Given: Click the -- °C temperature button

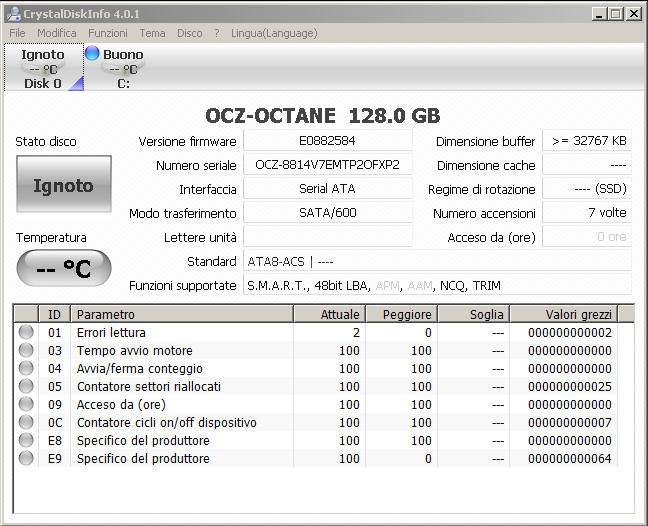Looking at the screenshot, I should coord(64,268).
